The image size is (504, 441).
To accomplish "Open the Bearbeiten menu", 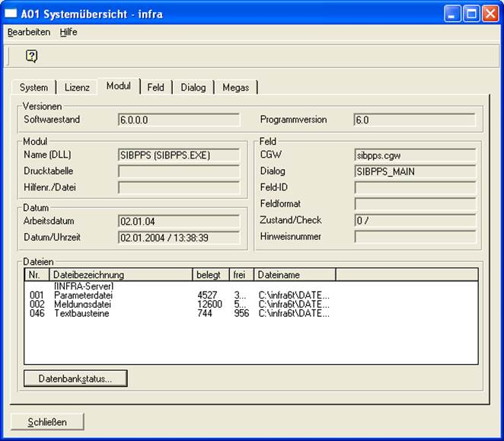I will click(x=29, y=32).
